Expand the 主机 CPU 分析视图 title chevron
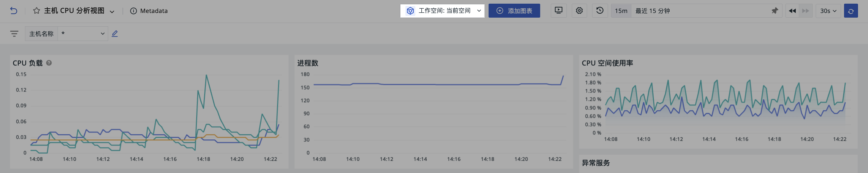Viewport: 868px width, 173px height. [112, 11]
